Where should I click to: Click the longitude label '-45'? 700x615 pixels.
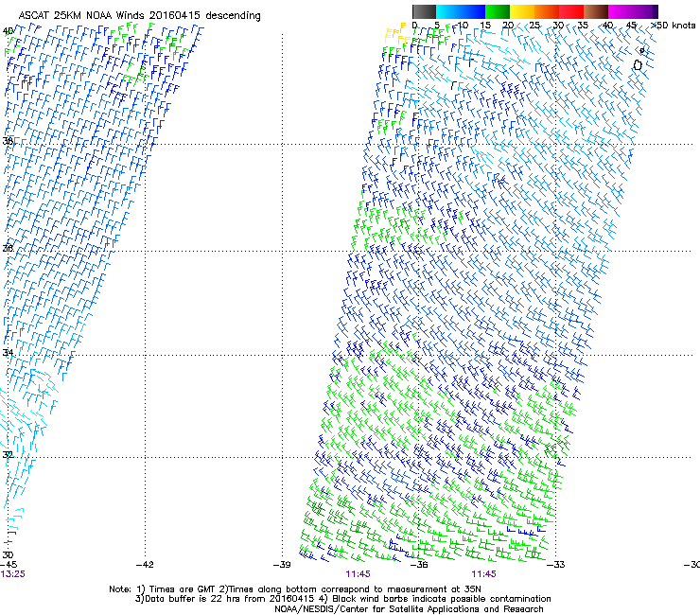8,565
